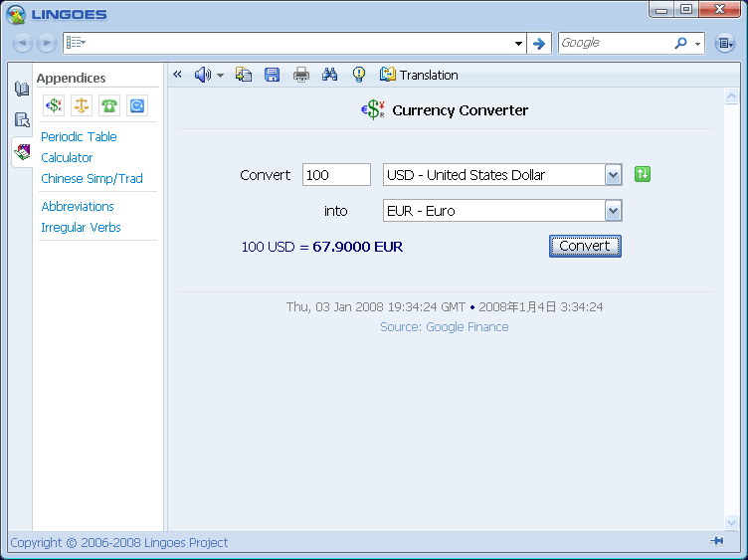748x560 pixels.
Task: Click the light bulb tips icon
Action: click(x=359, y=75)
